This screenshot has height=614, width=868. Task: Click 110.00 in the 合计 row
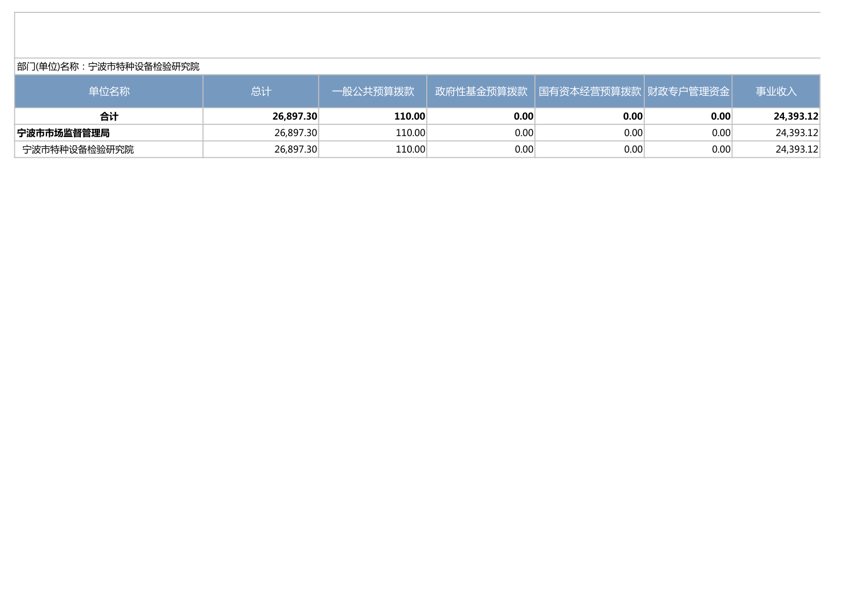[x=410, y=117]
